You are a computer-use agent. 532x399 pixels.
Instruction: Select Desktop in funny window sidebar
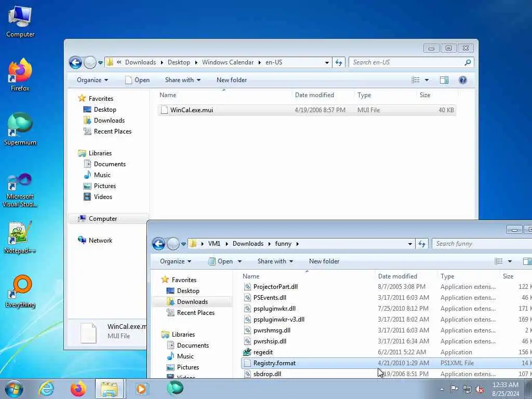[x=188, y=291]
